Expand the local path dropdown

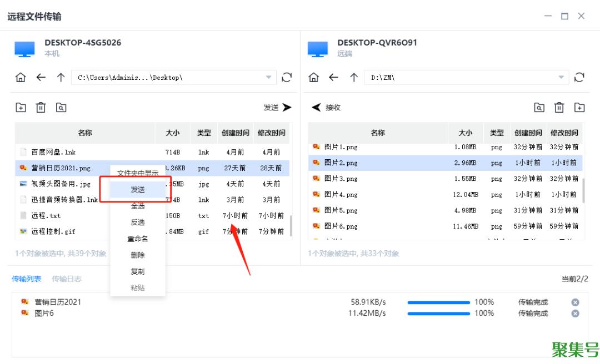pos(269,78)
